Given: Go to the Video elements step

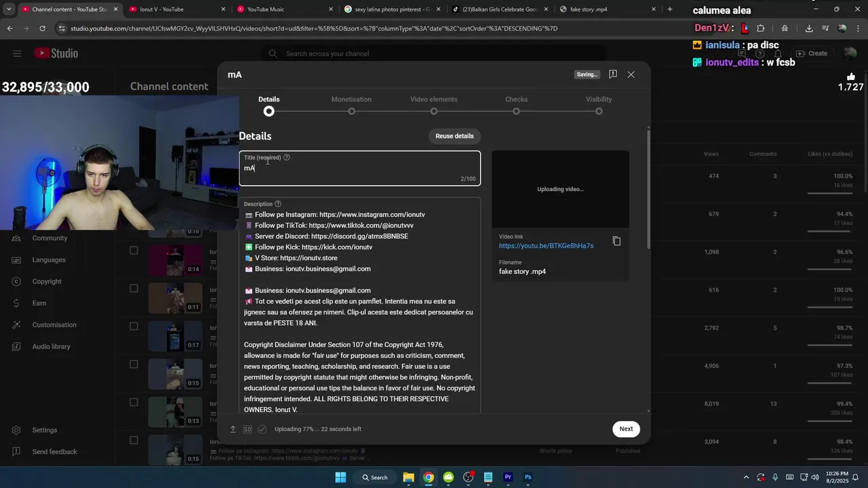Looking at the screenshot, I should click(x=434, y=105).
